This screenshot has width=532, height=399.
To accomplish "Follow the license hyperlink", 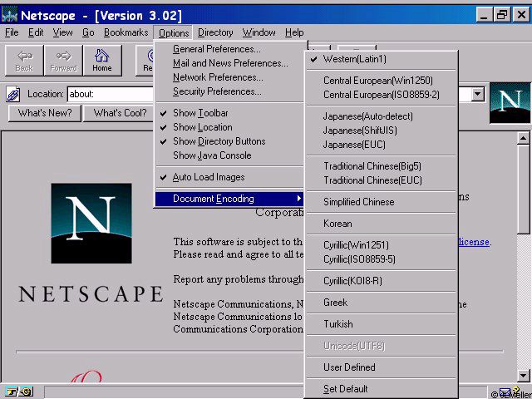I will 474,242.
